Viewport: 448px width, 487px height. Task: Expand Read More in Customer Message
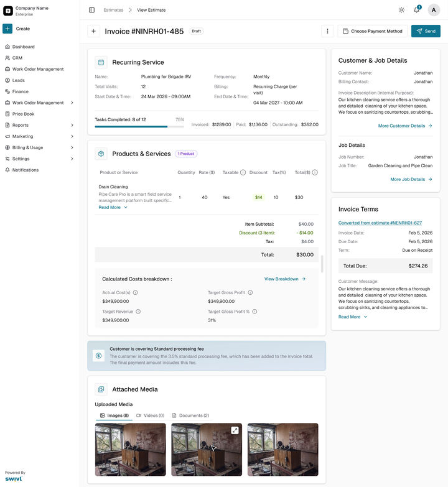[353, 317]
